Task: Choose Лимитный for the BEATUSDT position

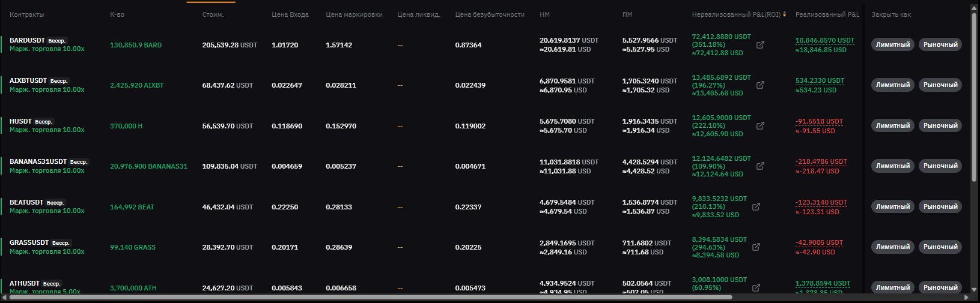Action: pyautogui.click(x=892, y=206)
